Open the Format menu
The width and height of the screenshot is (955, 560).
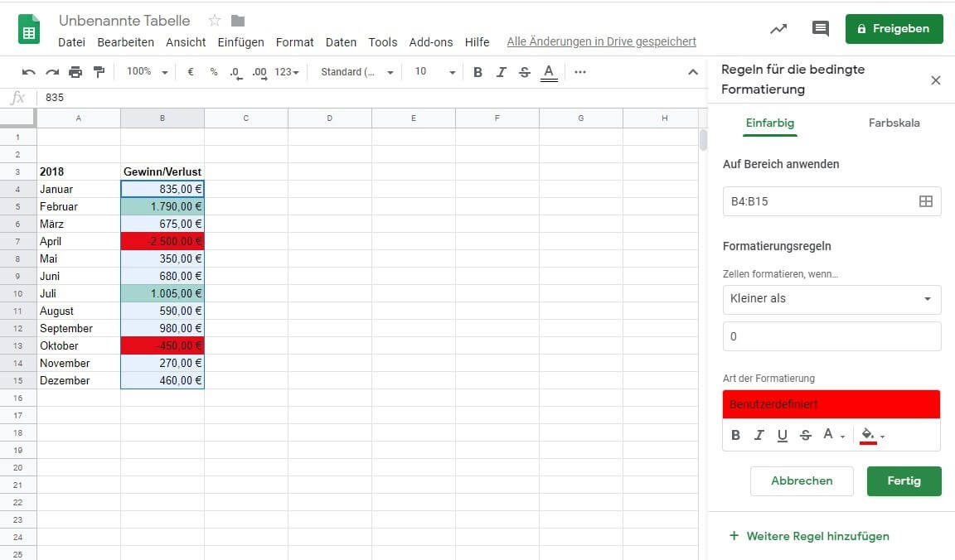click(x=295, y=42)
